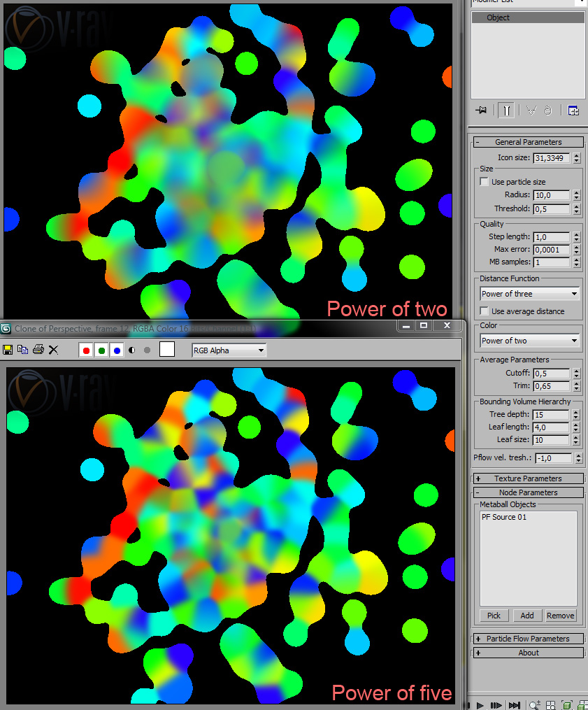Viewport: 588px width, 710px height.
Task: Click the Radius value input field
Action: pos(552,195)
